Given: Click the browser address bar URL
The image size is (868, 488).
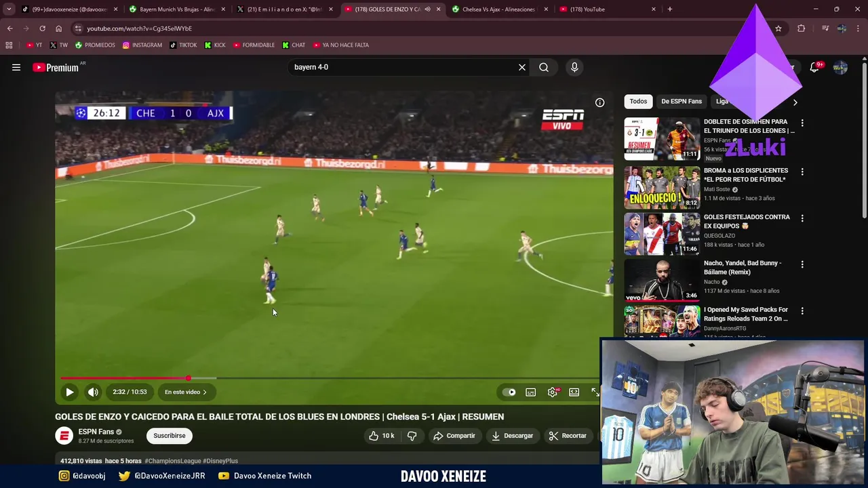Looking at the screenshot, I should 140,28.
